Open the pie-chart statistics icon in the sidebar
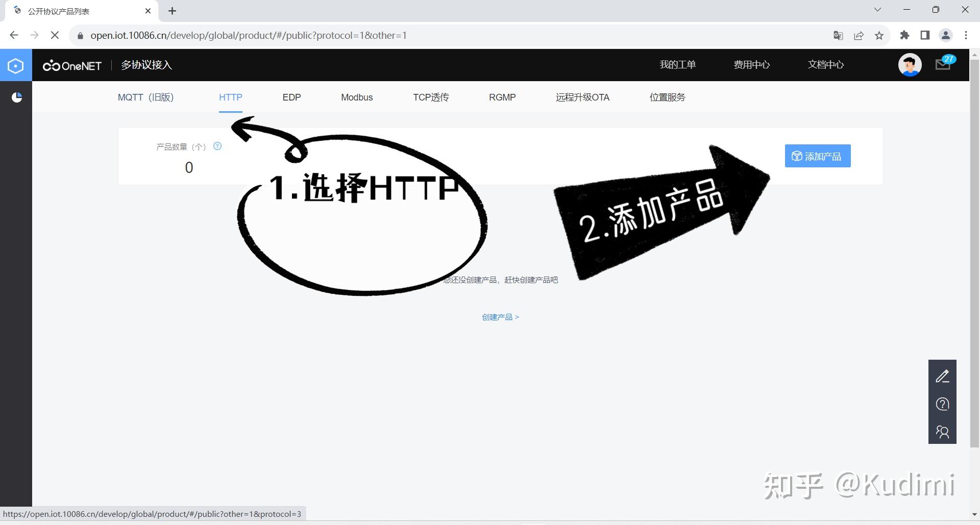The width and height of the screenshot is (980, 525). click(17, 97)
